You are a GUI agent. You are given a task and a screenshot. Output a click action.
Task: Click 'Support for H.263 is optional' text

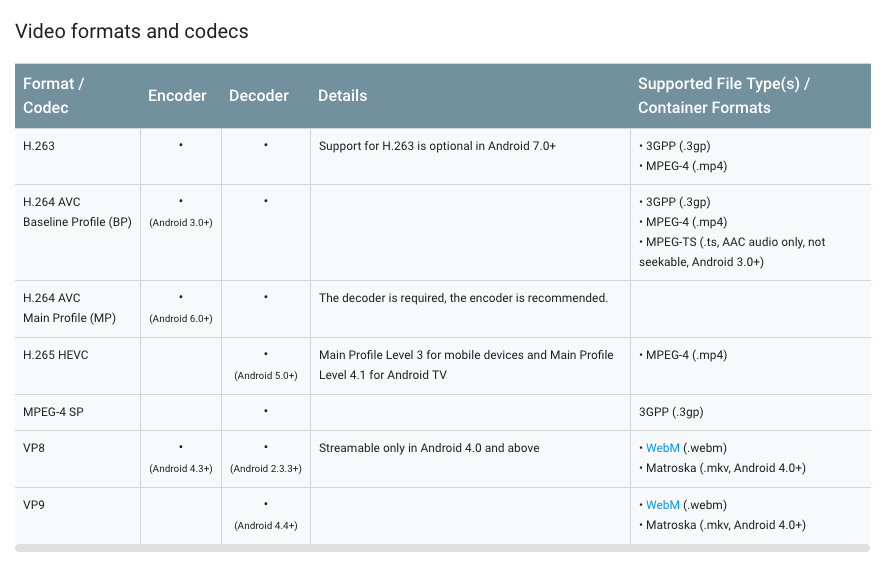pyautogui.click(x=437, y=146)
